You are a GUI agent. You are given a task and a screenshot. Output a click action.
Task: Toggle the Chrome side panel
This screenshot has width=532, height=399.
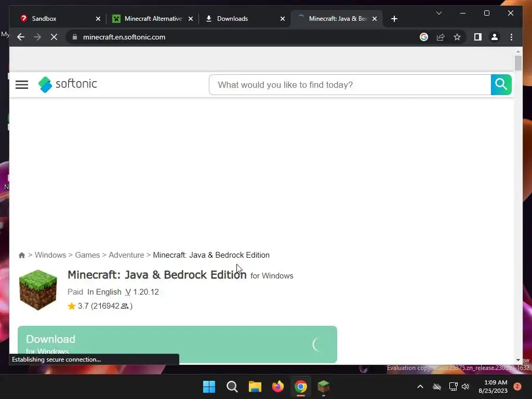click(x=478, y=37)
